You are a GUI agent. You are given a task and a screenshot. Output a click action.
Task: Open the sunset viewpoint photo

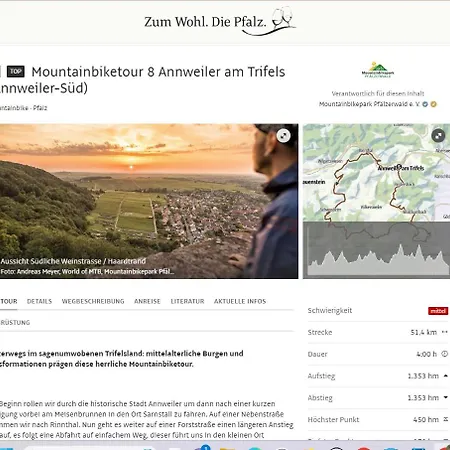coord(149,201)
